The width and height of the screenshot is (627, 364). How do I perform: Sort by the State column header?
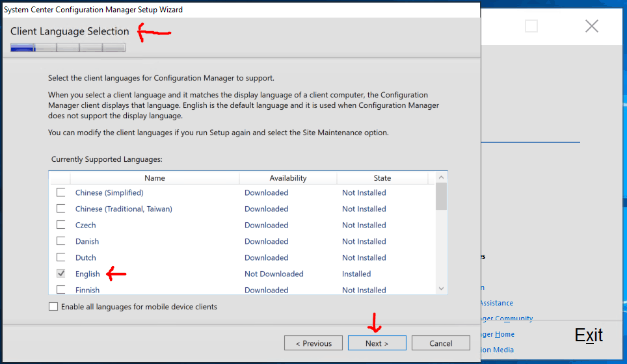[382, 178]
